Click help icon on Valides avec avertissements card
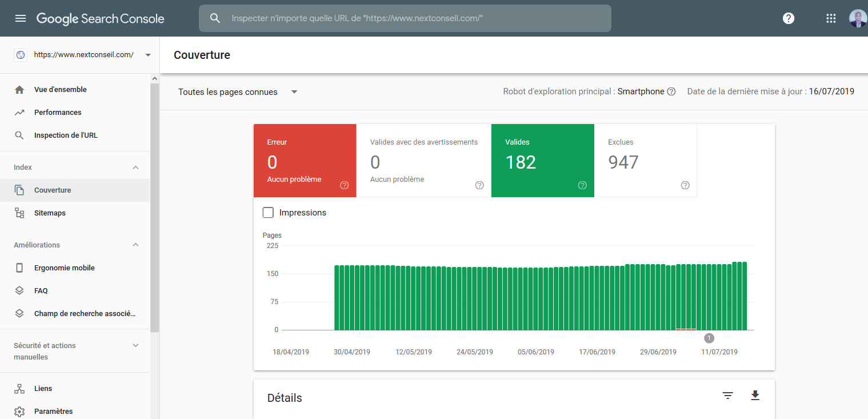 (479, 185)
